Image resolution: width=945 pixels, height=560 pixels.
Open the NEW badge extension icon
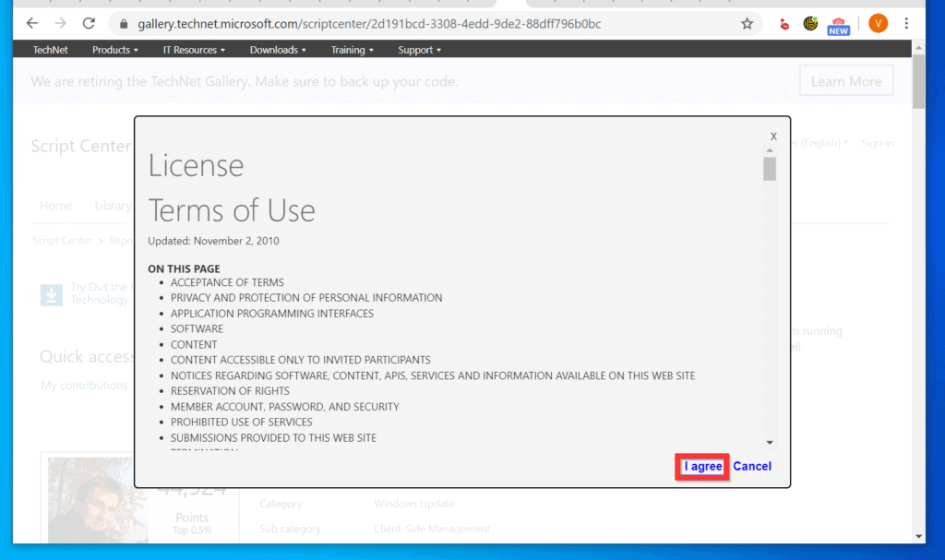click(x=838, y=26)
